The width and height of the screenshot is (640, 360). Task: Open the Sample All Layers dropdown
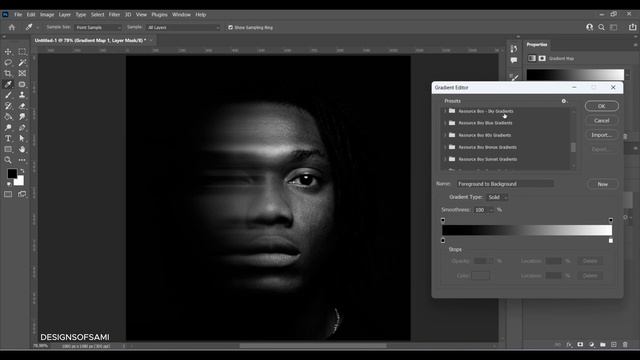tap(183, 27)
